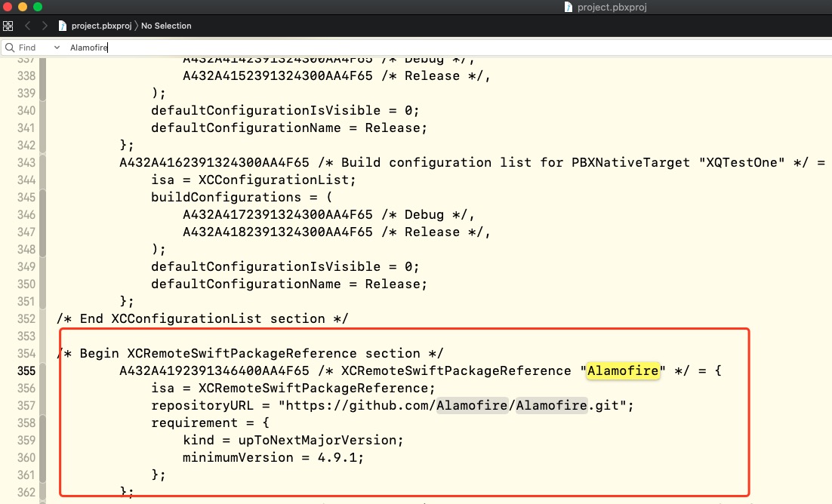Click 'End XCConfigurationList section' comment
832x504 pixels.
202,318
